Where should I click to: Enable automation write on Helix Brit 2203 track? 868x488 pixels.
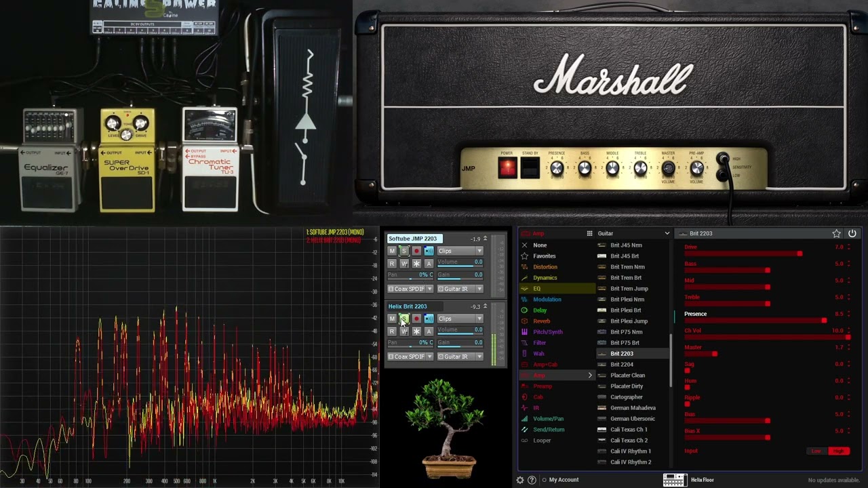coord(404,331)
